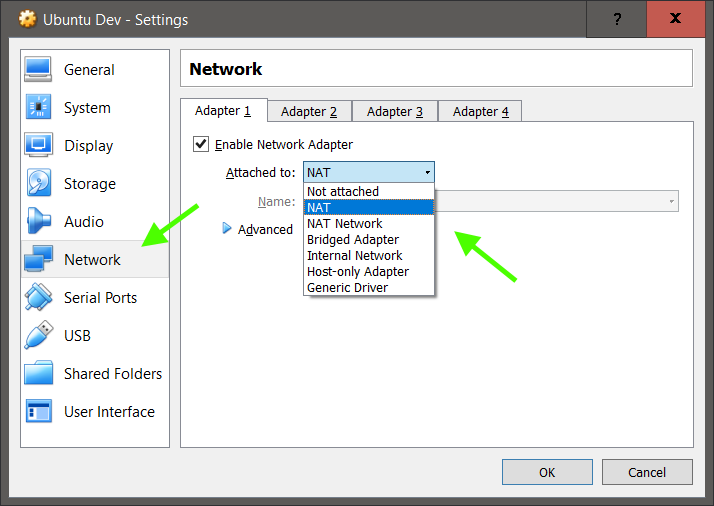This screenshot has height=506, width=714.
Task: Choose Host-only Adapter option
Action: [369, 271]
